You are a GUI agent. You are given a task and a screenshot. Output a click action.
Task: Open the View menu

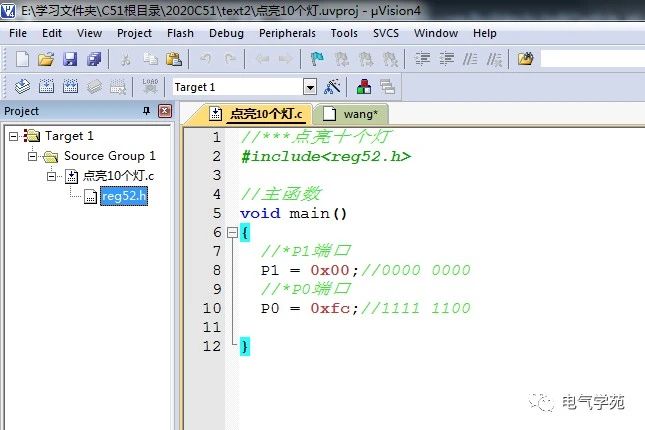click(89, 33)
